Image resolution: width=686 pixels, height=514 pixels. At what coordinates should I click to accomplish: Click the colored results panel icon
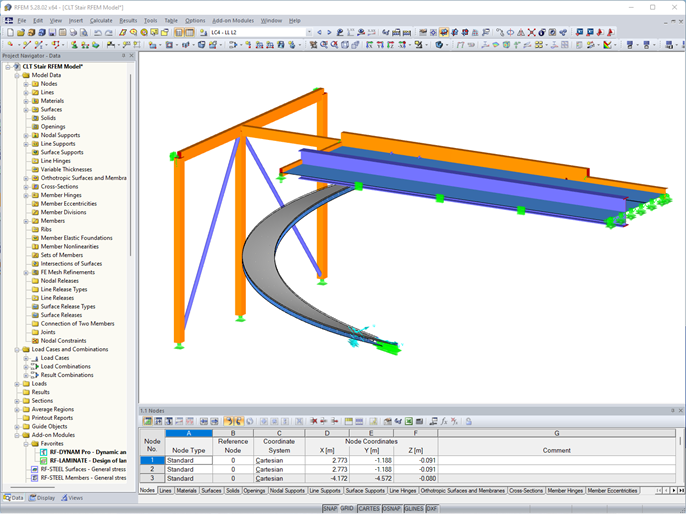[607, 45]
